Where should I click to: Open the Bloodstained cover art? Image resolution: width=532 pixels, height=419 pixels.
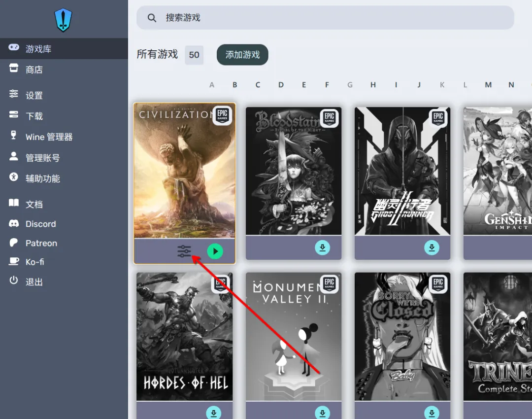tap(294, 171)
